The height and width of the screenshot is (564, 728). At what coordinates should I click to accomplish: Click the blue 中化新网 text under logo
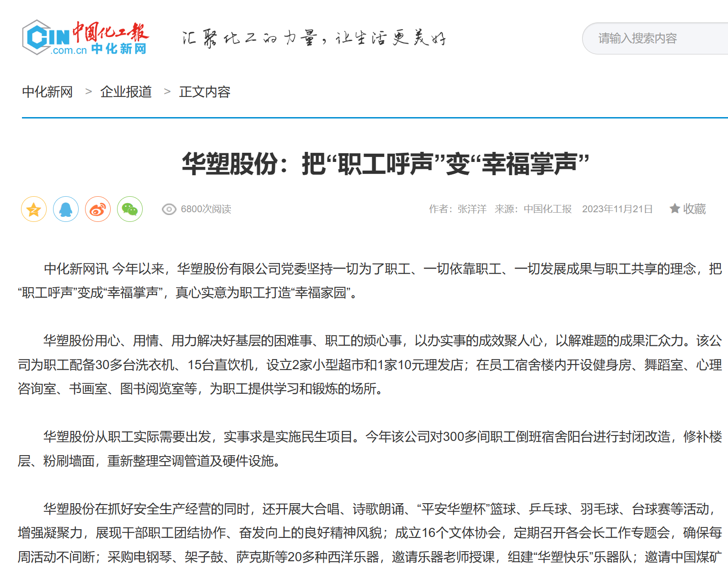coord(118,49)
